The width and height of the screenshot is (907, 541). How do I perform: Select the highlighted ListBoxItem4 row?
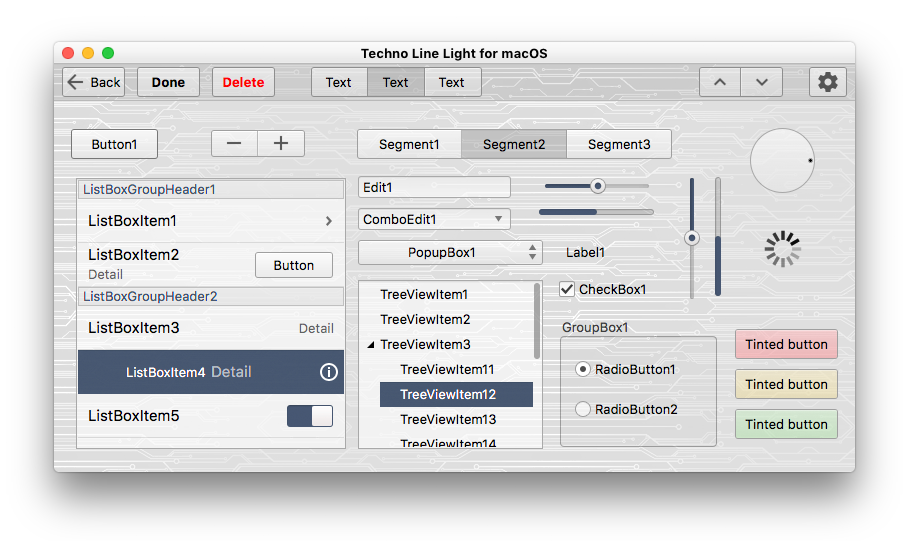(x=211, y=372)
